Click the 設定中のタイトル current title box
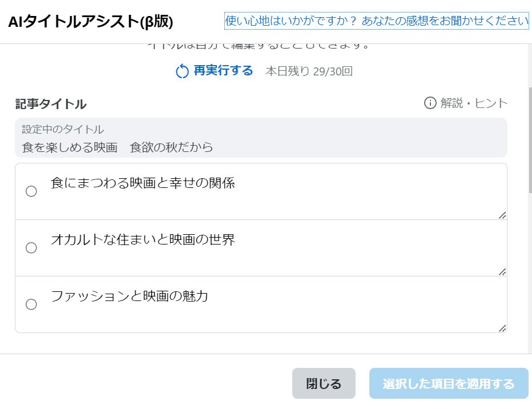 pyautogui.click(x=261, y=138)
